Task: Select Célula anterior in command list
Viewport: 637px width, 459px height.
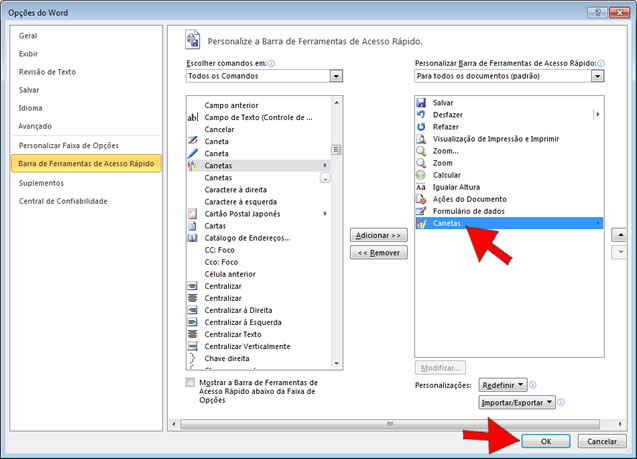Action: click(x=258, y=274)
